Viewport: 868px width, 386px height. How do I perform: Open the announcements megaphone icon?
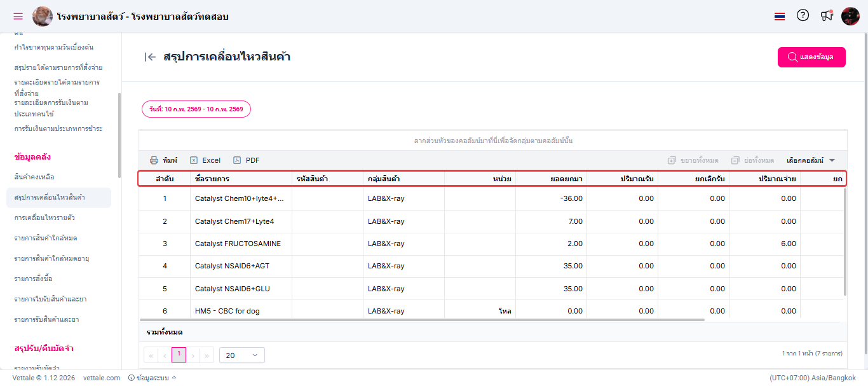[826, 16]
